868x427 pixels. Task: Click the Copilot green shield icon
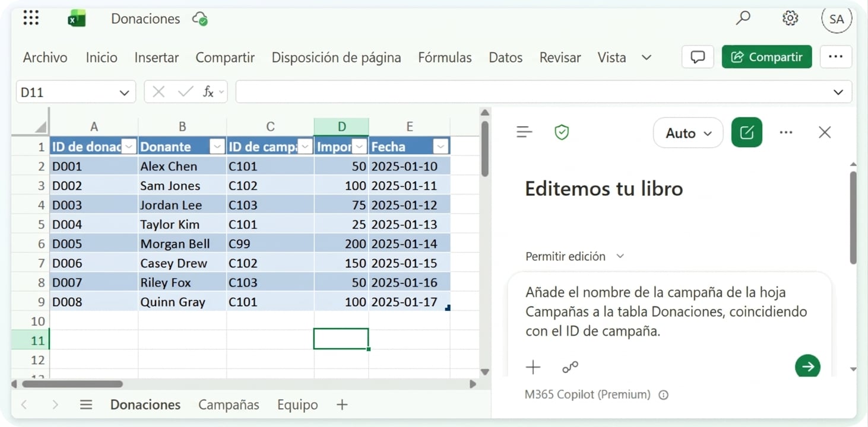[x=562, y=132]
